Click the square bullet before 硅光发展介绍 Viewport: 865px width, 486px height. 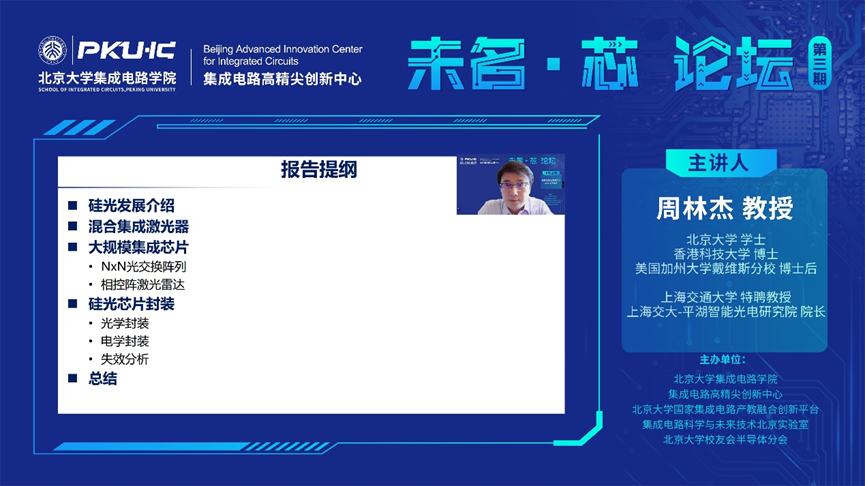coord(73,206)
